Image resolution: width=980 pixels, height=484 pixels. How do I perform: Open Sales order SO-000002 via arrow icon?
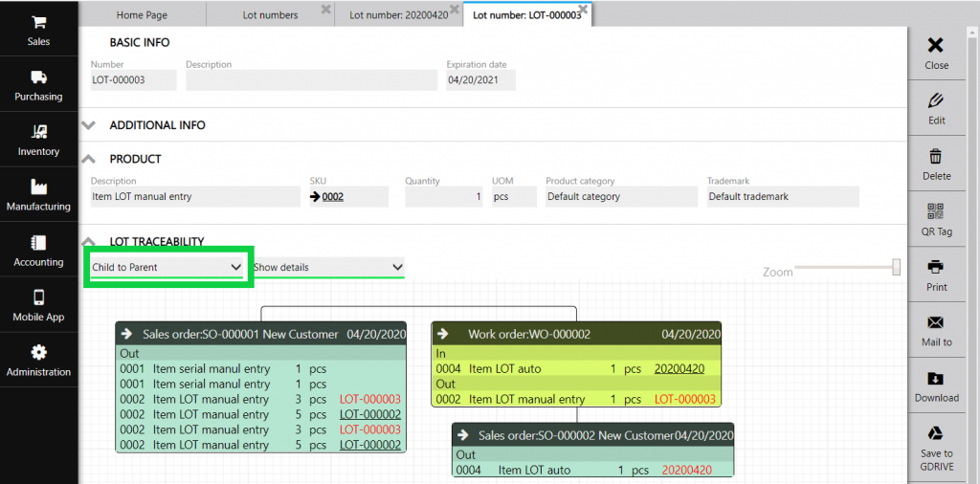click(464, 434)
